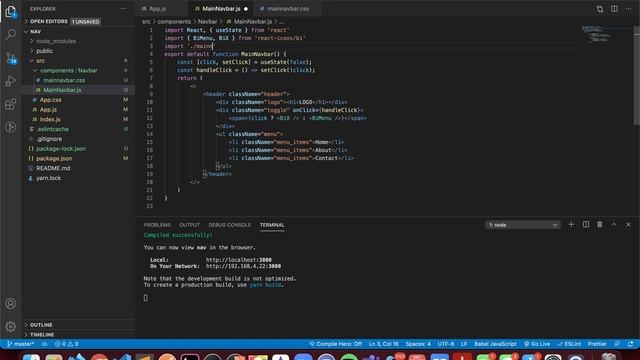640x360 pixels.
Task: Click Prettier status item
Action: pyautogui.click(x=597, y=344)
